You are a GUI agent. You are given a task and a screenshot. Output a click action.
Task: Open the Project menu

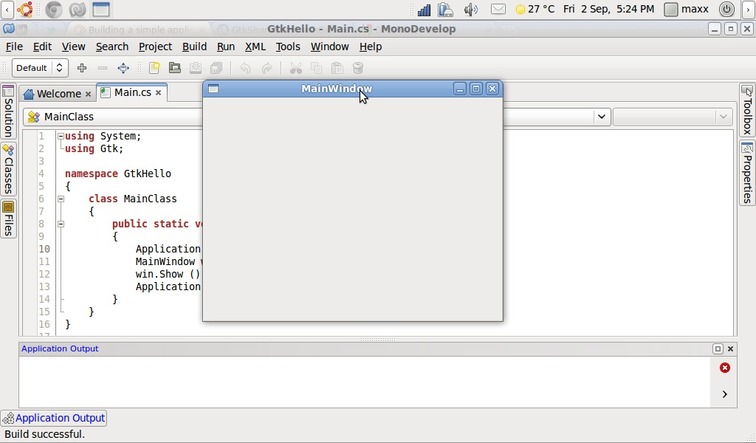point(155,47)
